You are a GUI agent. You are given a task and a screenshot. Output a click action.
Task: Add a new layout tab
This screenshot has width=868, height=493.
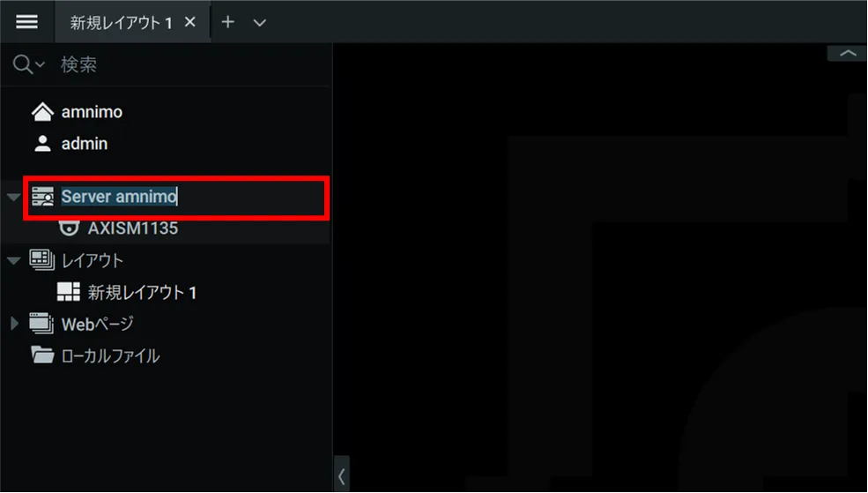coord(228,22)
